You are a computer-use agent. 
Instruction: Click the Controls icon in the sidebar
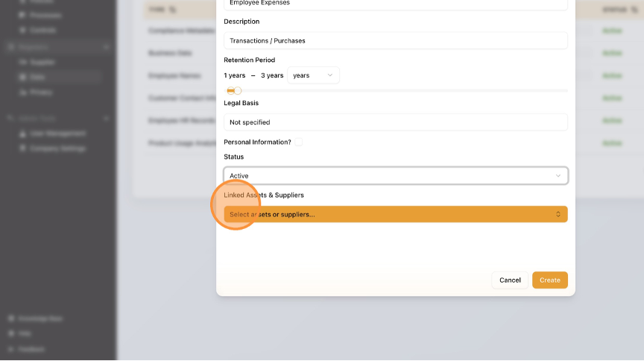(23, 30)
